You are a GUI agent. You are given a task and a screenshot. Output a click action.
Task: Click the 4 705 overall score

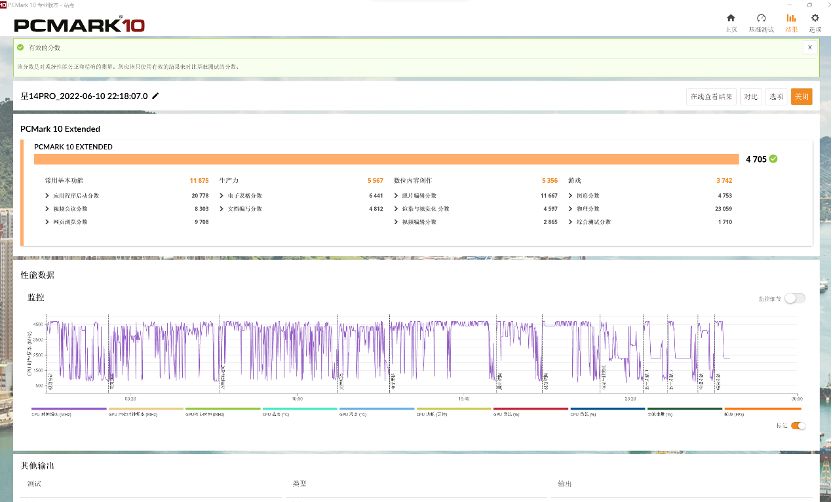pyautogui.click(x=756, y=159)
